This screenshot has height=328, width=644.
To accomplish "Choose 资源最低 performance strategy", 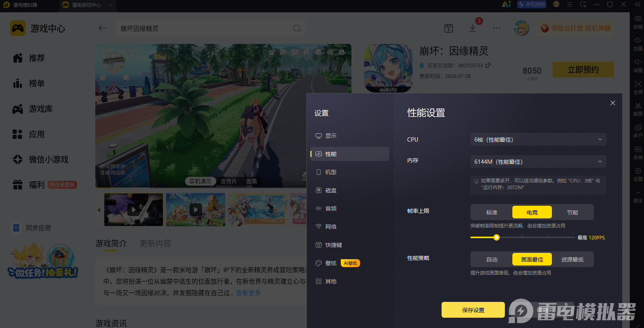I will pos(572,260).
